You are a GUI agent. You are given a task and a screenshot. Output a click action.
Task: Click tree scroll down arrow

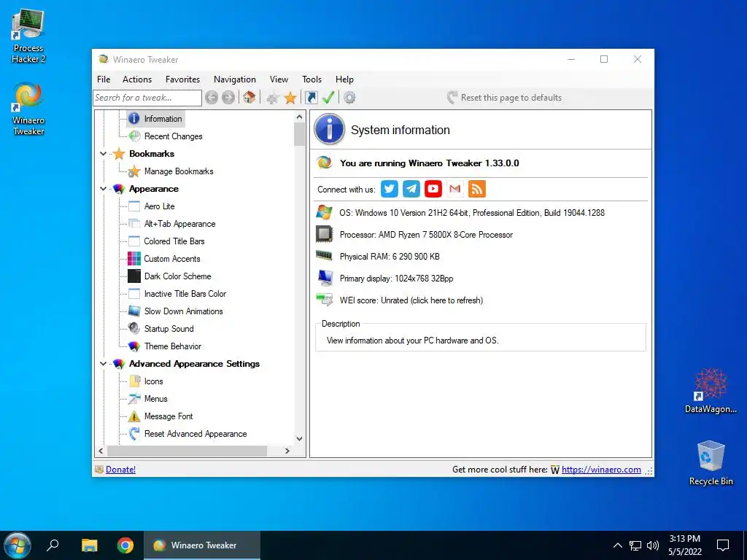[x=299, y=438]
